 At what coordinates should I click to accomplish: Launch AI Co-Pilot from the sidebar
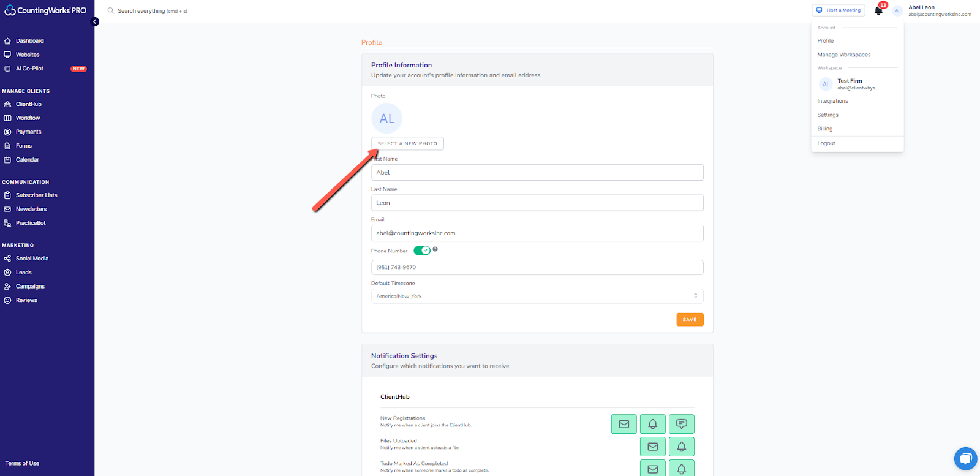29,69
